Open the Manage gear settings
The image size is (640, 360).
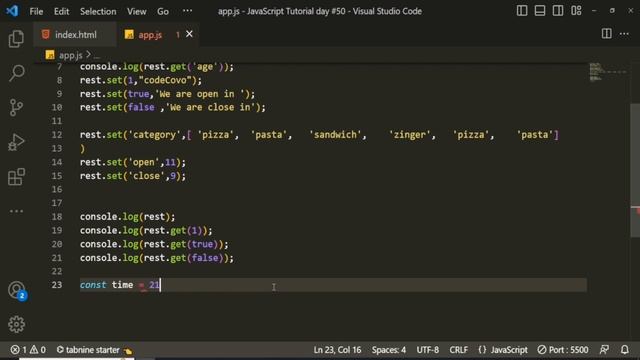[x=16, y=324]
